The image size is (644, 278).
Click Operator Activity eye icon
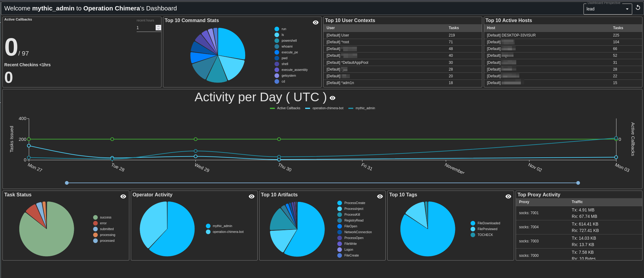pos(252,196)
